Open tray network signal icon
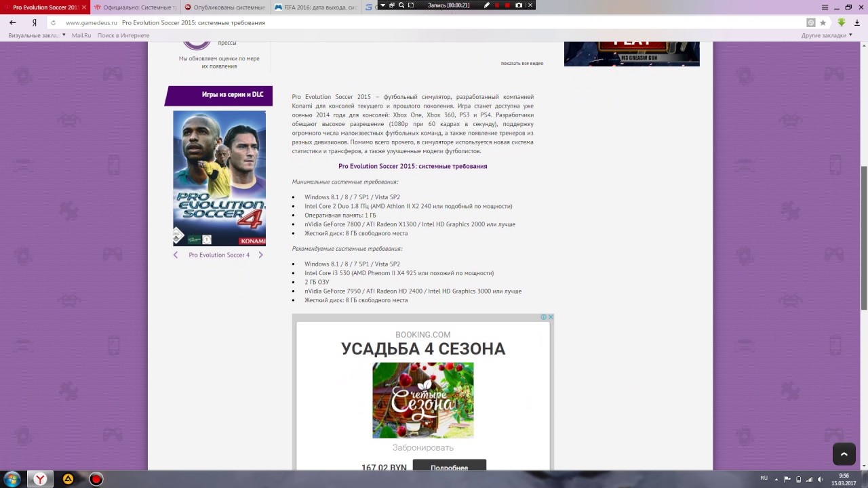The image size is (868, 488). pos(810,479)
